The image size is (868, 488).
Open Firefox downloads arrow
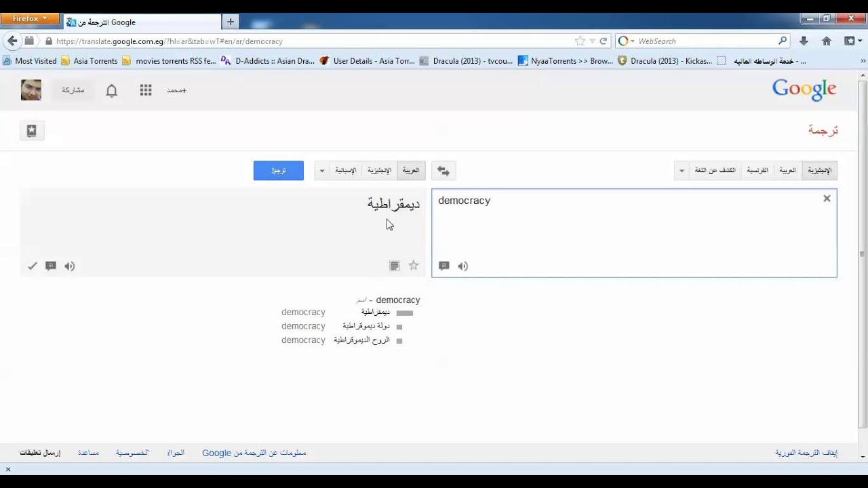click(x=804, y=41)
